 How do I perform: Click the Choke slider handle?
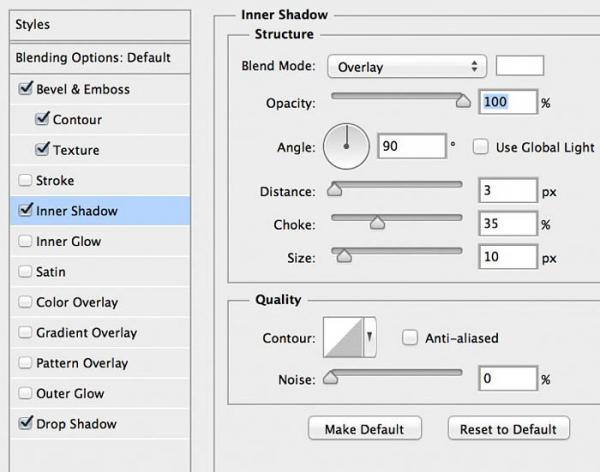(377, 223)
